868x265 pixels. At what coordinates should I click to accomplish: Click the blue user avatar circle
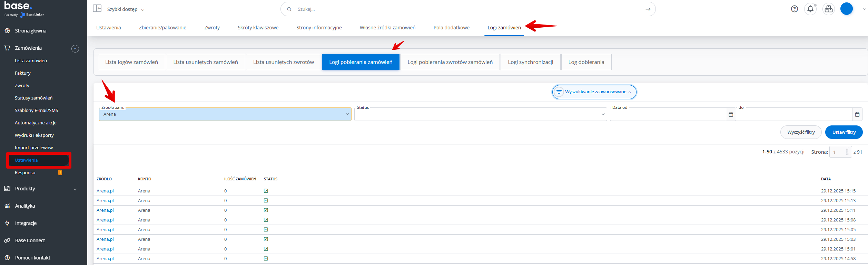[x=846, y=9]
